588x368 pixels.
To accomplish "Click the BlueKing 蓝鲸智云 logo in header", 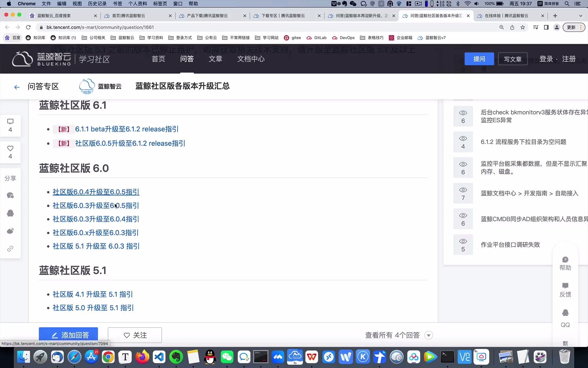I will point(42,59).
